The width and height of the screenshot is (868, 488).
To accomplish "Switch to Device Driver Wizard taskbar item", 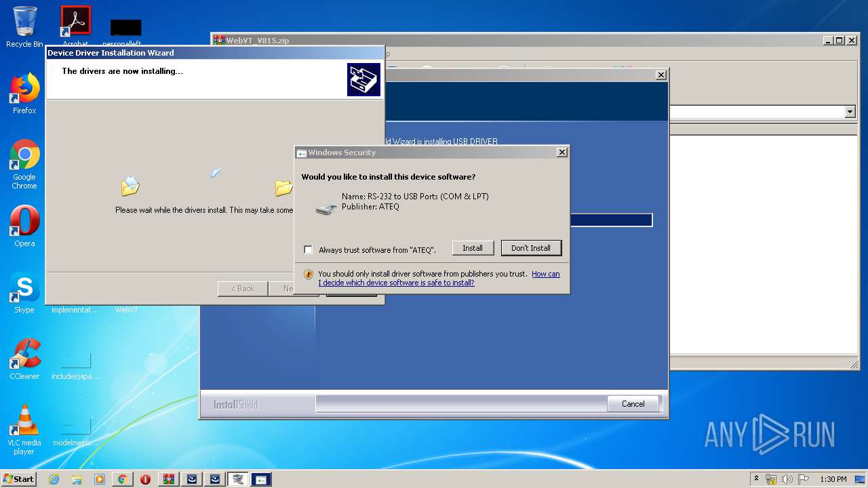I will [x=238, y=479].
